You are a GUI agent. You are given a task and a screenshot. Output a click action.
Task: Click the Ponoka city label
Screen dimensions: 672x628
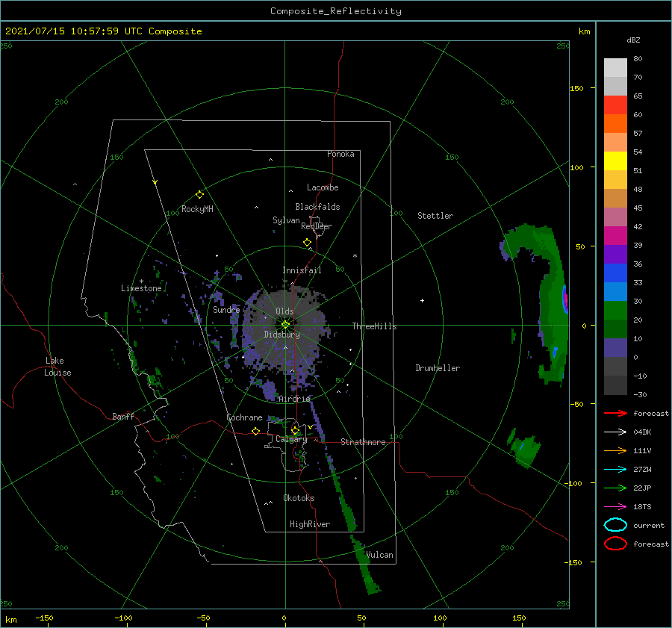[340, 154]
